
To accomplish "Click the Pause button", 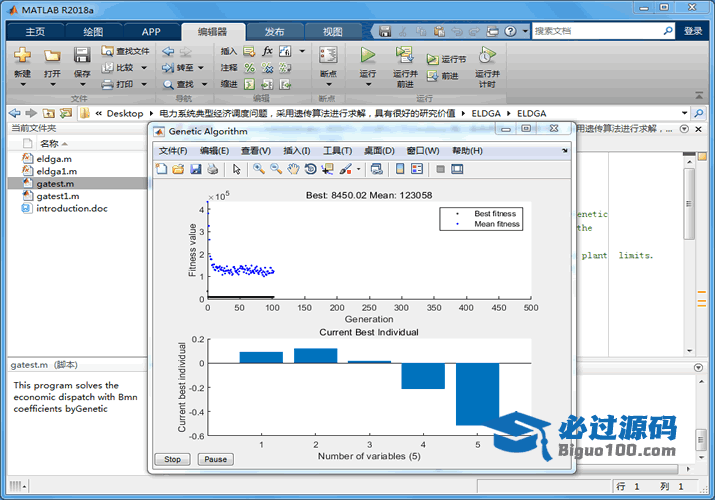I will tap(215, 459).
